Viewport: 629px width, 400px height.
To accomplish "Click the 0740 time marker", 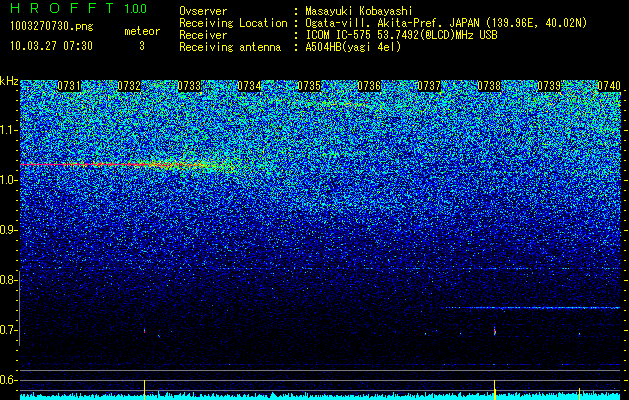I will pos(609,86).
